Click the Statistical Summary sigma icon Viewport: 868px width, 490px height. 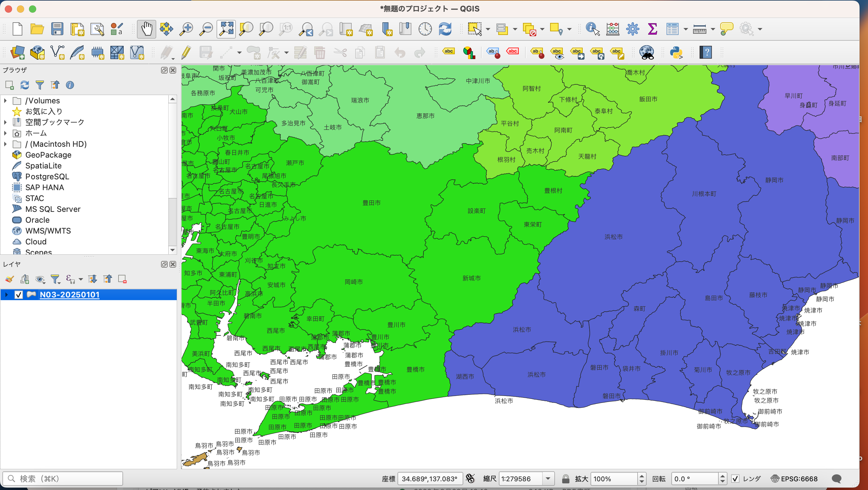pyautogui.click(x=652, y=29)
